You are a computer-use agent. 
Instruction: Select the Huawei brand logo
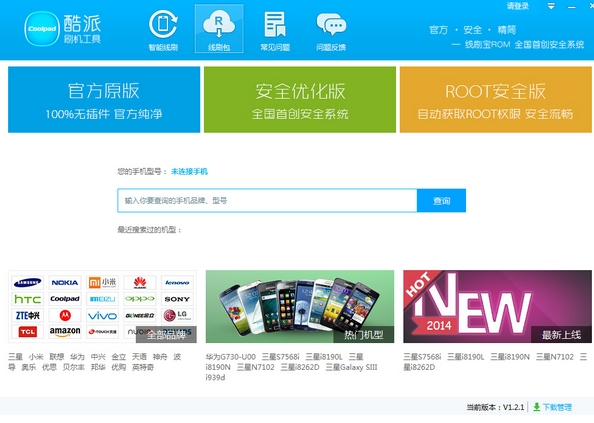coord(140,283)
